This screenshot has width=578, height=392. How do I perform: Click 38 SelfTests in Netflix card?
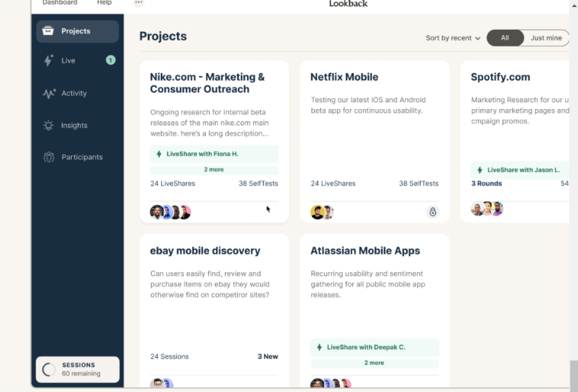pos(419,183)
